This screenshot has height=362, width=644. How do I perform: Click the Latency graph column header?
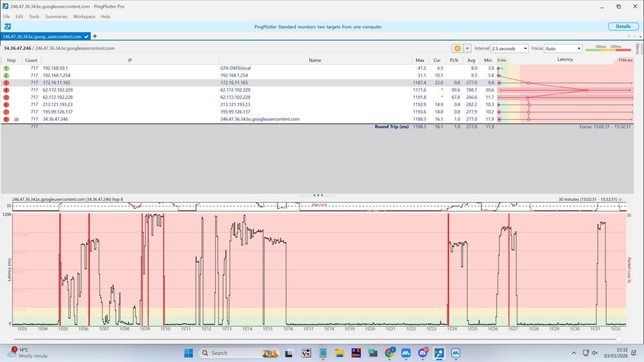point(565,60)
